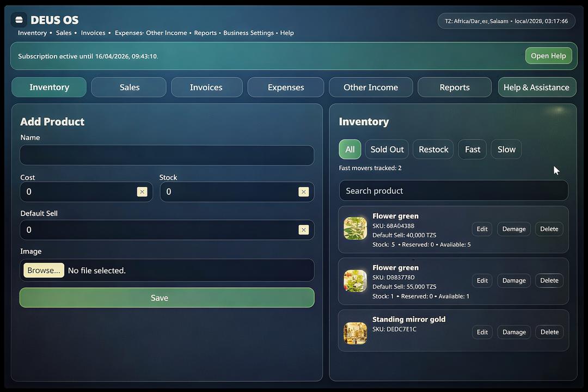Mark damage for Flower green SKU stock 5
Viewport: 588px width, 392px height.
(x=514, y=229)
